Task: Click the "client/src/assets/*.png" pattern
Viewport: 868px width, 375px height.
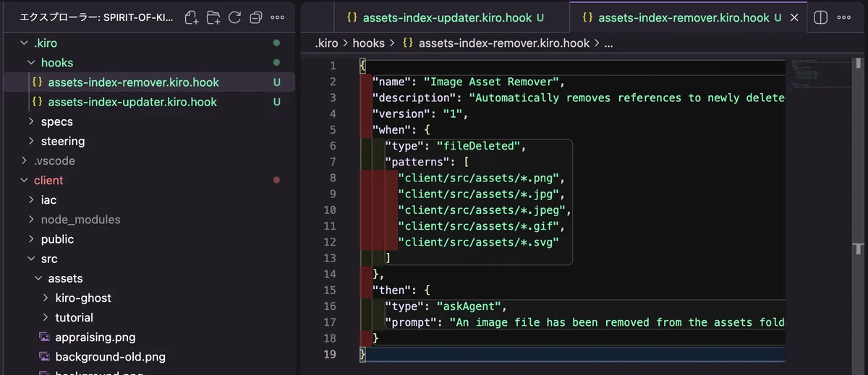Action: point(478,178)
